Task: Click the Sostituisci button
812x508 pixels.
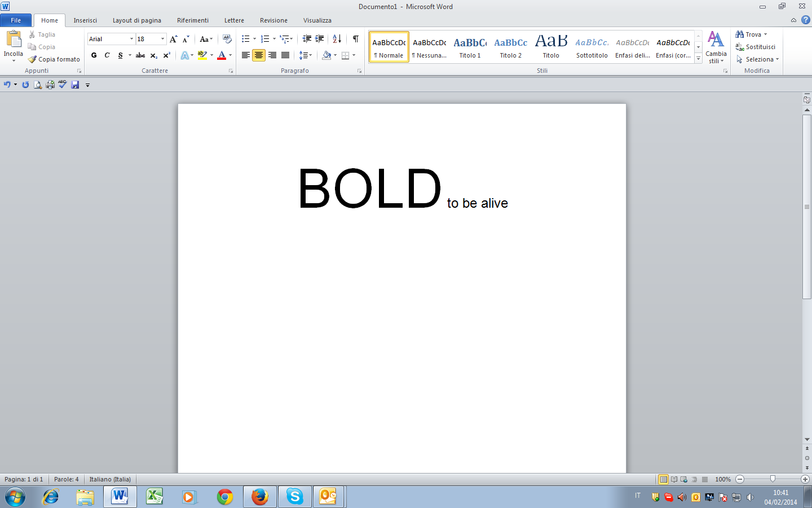Action: (756, 47)
